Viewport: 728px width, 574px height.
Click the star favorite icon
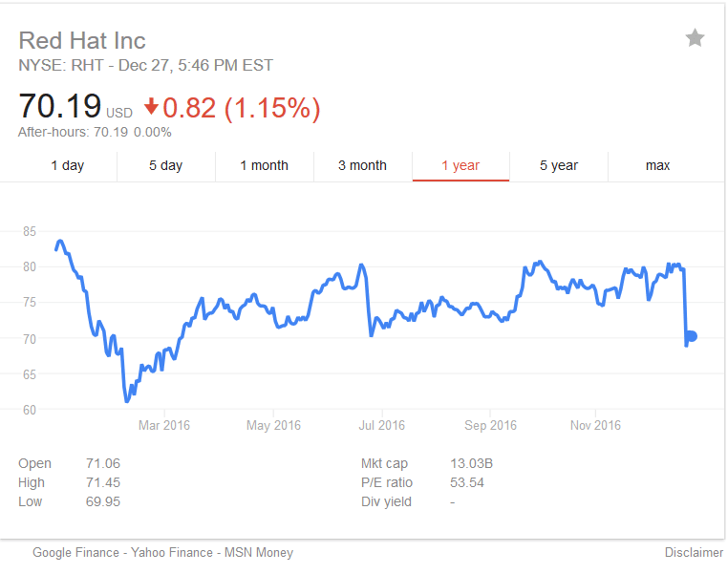click(695, 38)
